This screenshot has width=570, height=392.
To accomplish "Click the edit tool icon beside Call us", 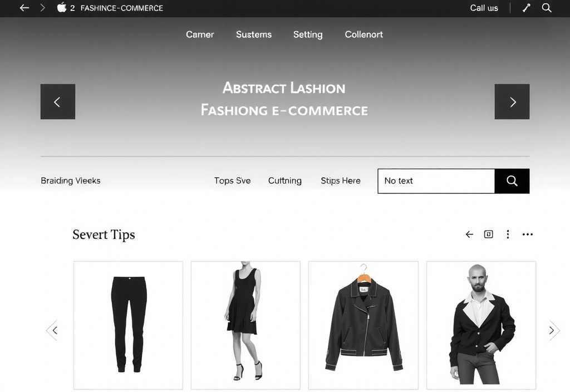I will click(x=526, y=8).
